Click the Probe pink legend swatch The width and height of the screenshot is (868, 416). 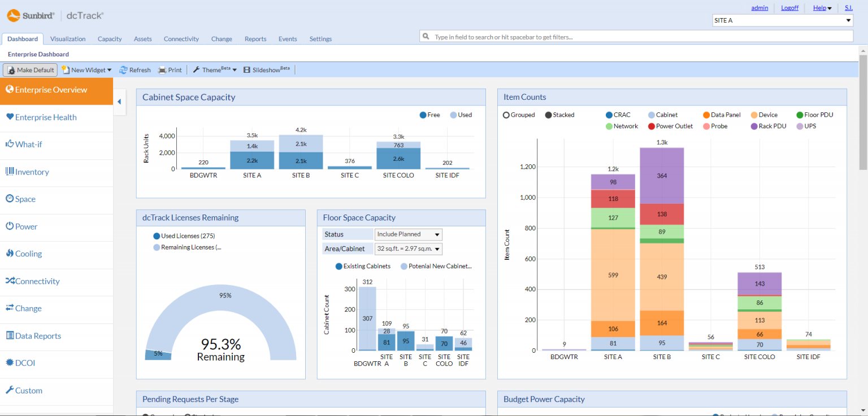tap(706, 126)
